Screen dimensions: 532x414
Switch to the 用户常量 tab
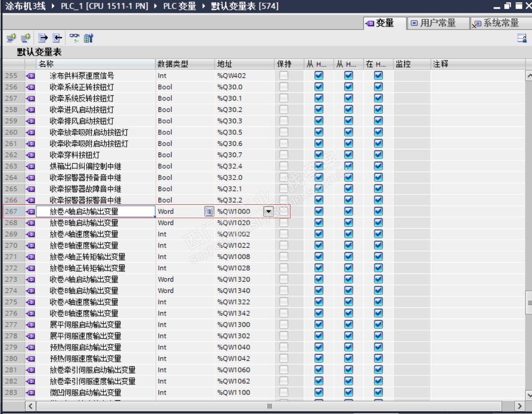[438, 23]
